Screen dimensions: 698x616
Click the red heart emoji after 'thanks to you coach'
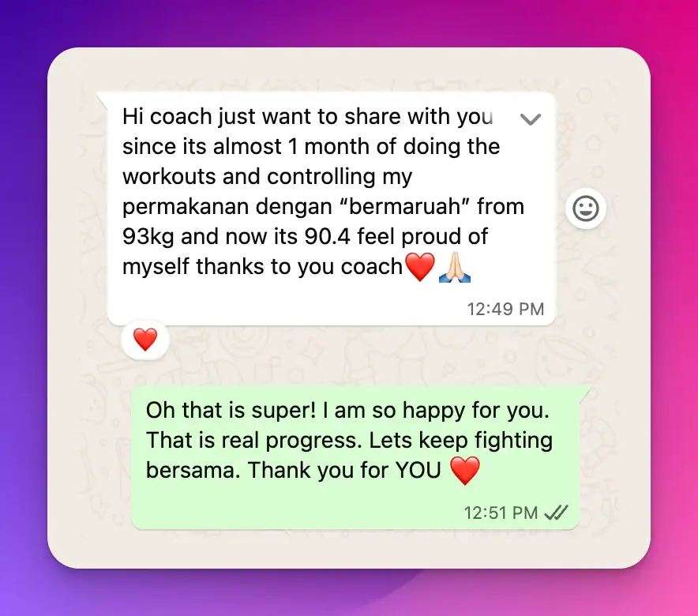click(420, 267)
